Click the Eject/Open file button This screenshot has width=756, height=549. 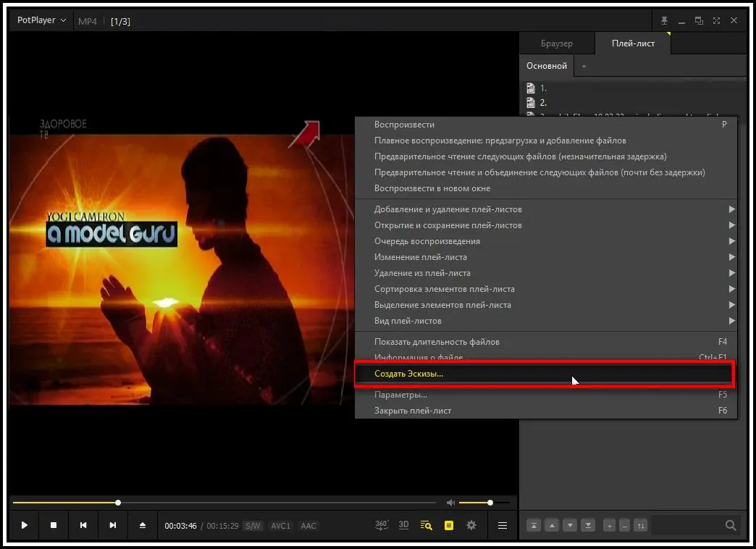tap(142, 525)
